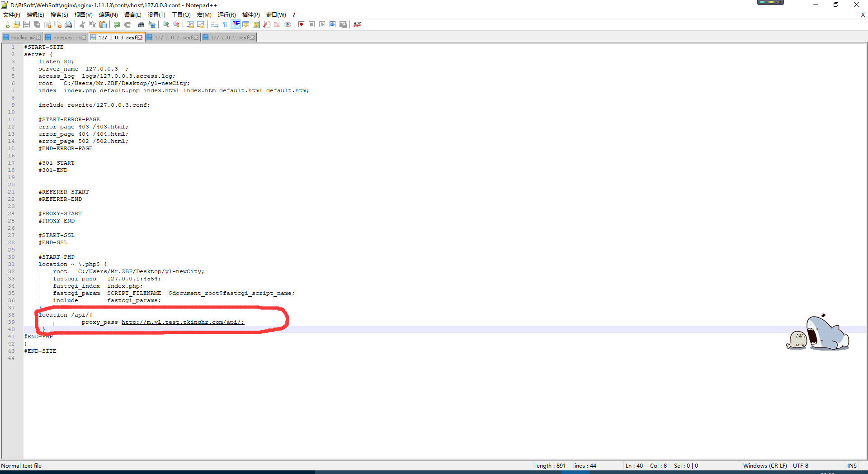The width and height of the screenshot is (868, 474).
Task: Open Find with the binoculars icon
Action: [141, 24]
